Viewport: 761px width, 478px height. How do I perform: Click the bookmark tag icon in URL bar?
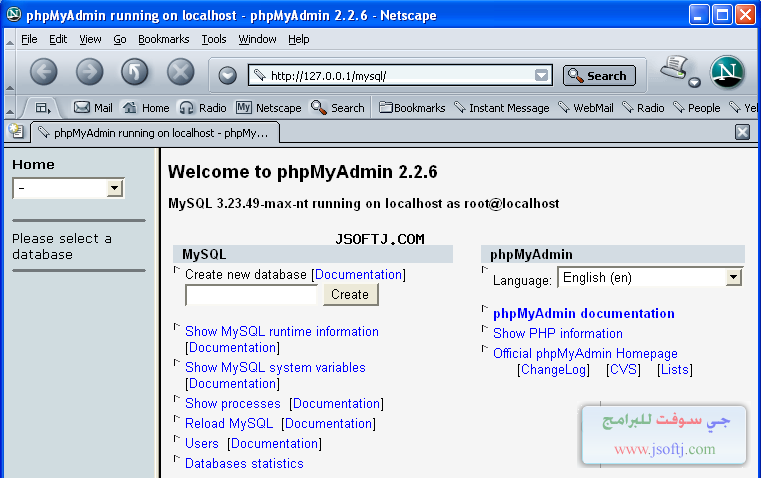[260, 75]
